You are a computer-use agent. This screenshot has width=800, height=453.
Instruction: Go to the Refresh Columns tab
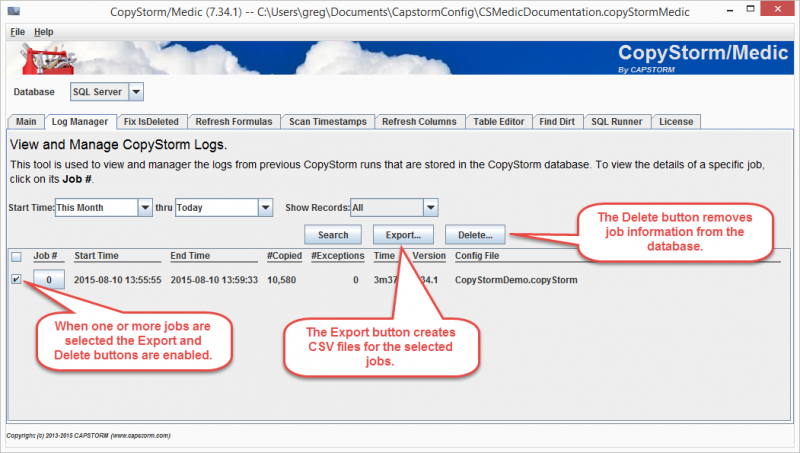[419, 121]
